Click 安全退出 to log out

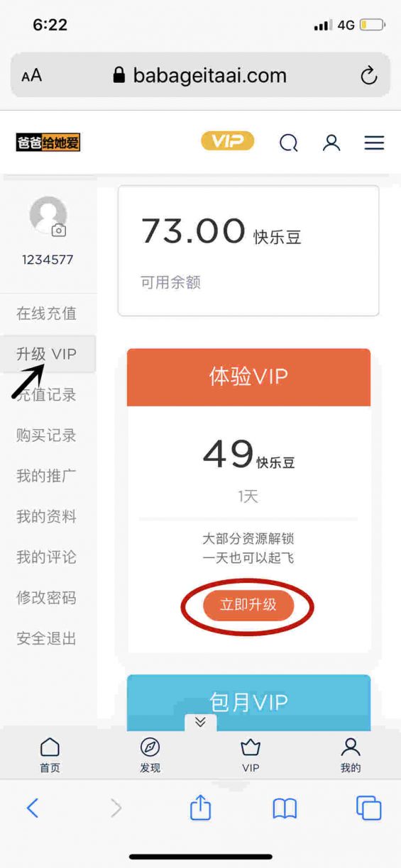(x=47, y=638)
